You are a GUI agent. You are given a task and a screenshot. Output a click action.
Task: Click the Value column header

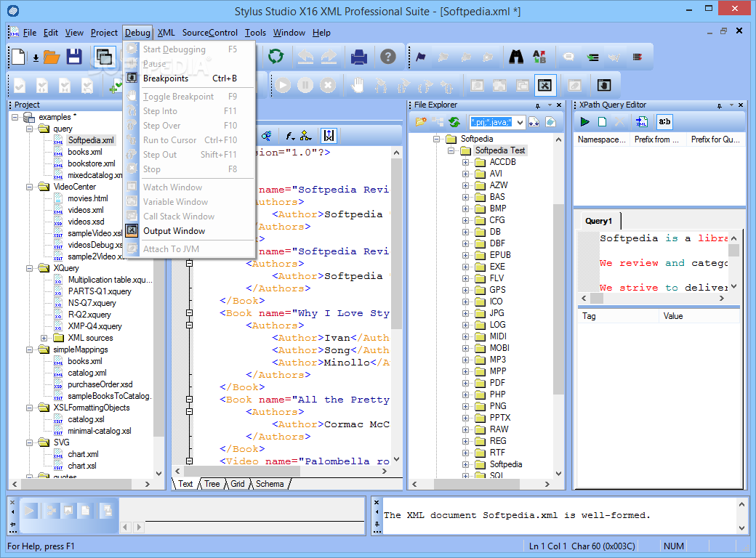tap(673, 316)
